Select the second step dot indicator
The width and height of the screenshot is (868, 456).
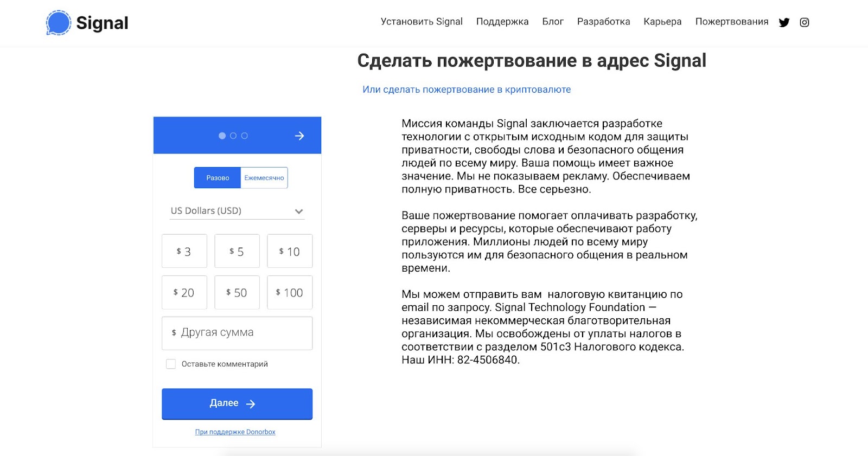click(233, 136)
